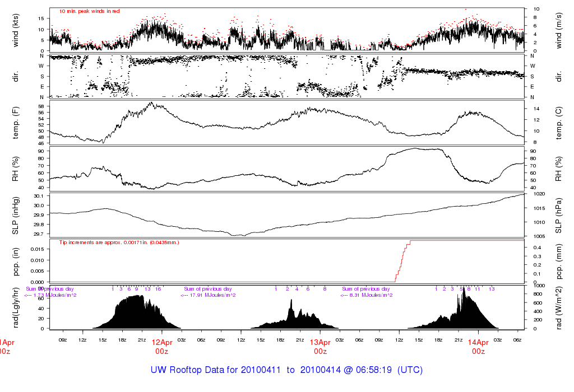This screenshot has height=392, width=574.
Task: Click the '1005' tick on hPa axis
Action: (x=540, y=236)
